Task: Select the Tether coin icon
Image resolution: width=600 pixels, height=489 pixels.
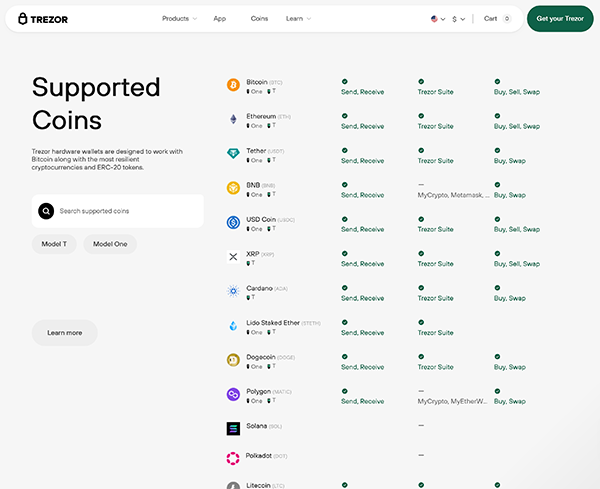Action: click(233, 153)
